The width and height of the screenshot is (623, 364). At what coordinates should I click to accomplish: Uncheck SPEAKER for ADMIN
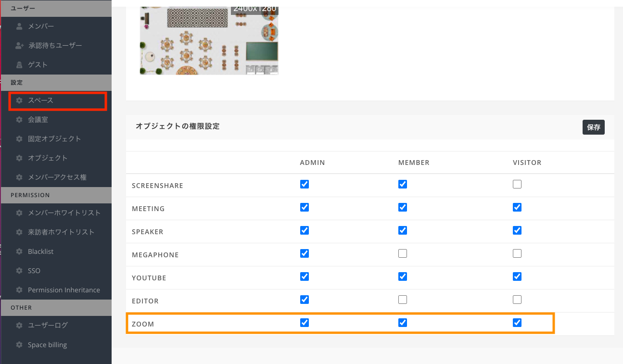[x=305, y=230]
